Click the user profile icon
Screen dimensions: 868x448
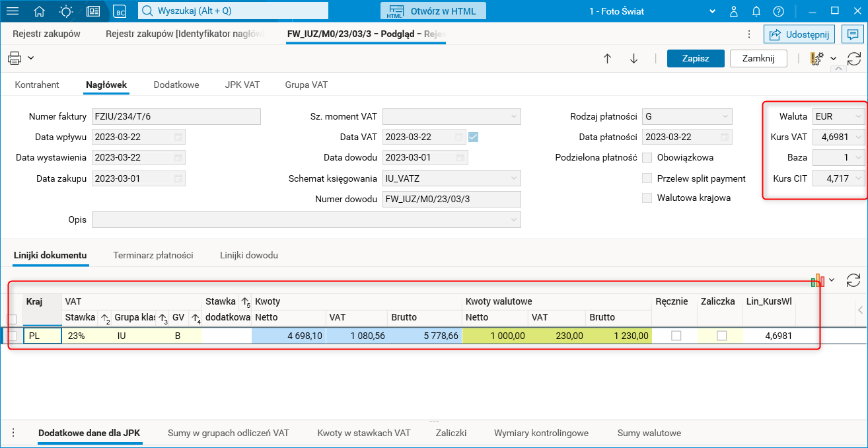point(735,11)
